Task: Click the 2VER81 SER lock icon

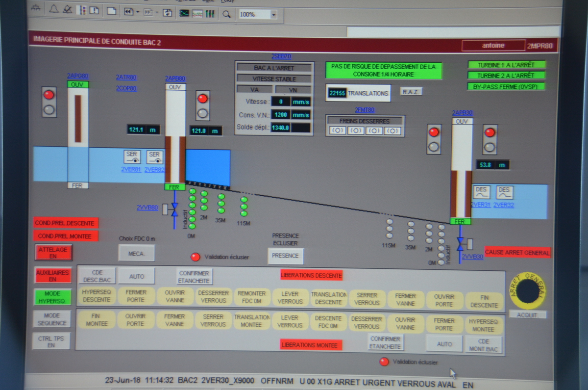Action: (132, 157)
